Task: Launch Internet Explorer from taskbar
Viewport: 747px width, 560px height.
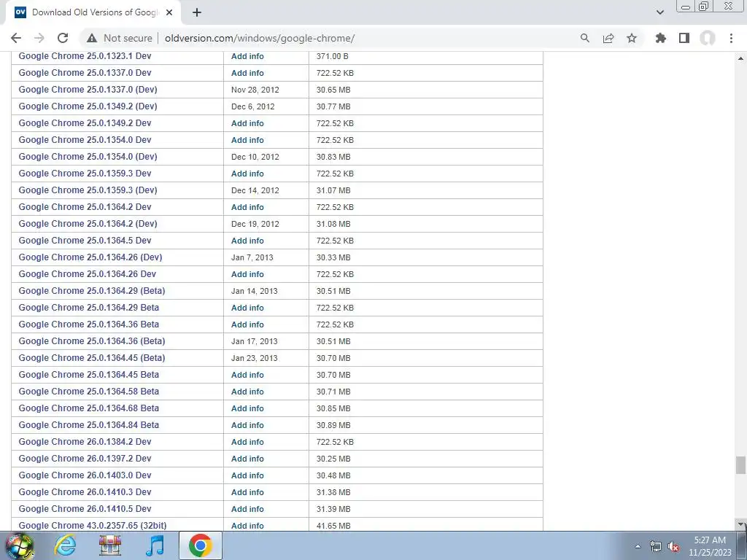Action: pos(65,545)
